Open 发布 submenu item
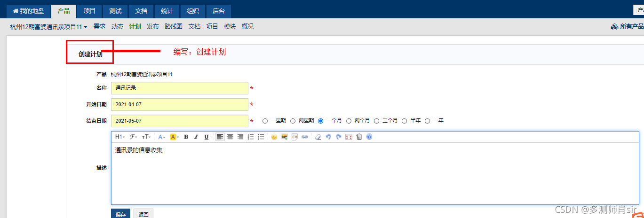 click(153, 27)
